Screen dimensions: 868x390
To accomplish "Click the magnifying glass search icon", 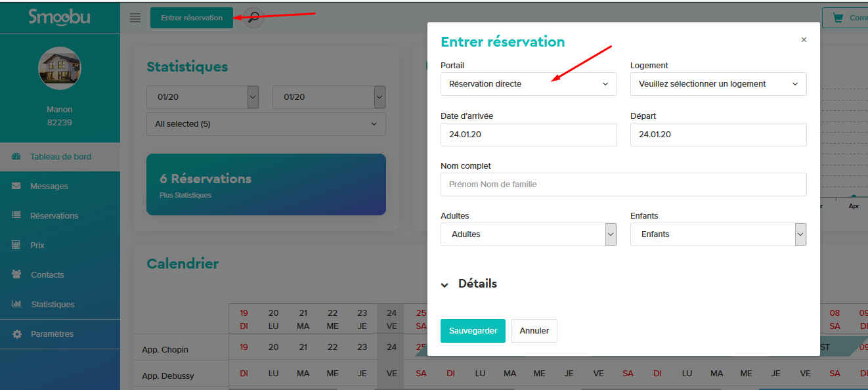I will pyautogui.click(x=253, y=18).
